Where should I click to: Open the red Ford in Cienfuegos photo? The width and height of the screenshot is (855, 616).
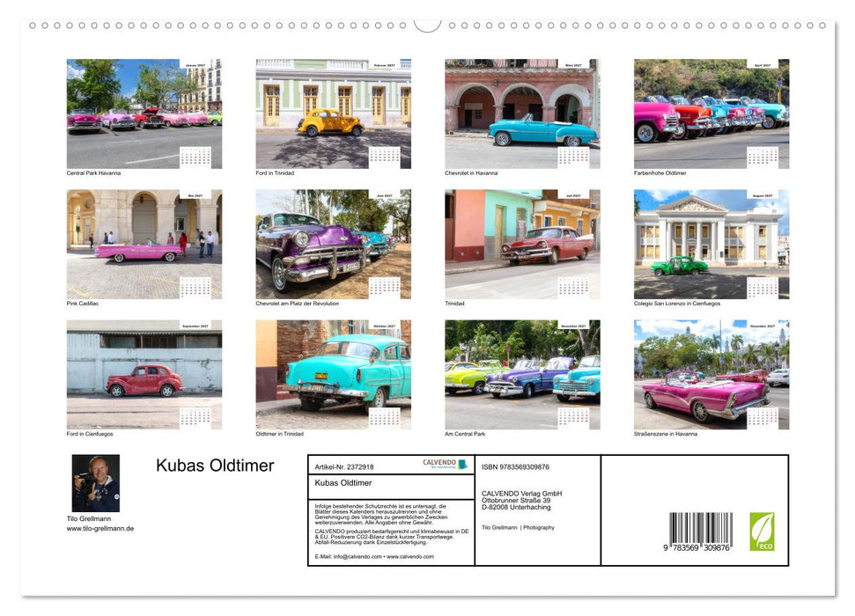[x=144, y=375]
